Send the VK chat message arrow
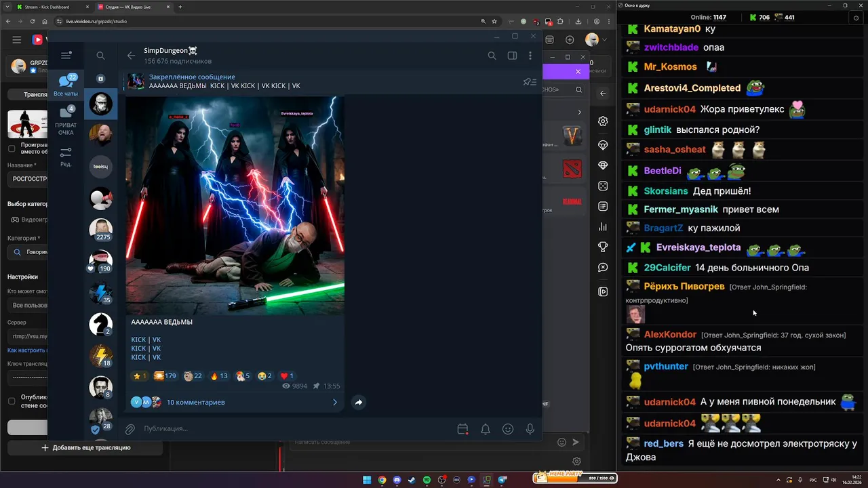Image resolution: width=868 pixels, height=488 pixels. point(576,442)
